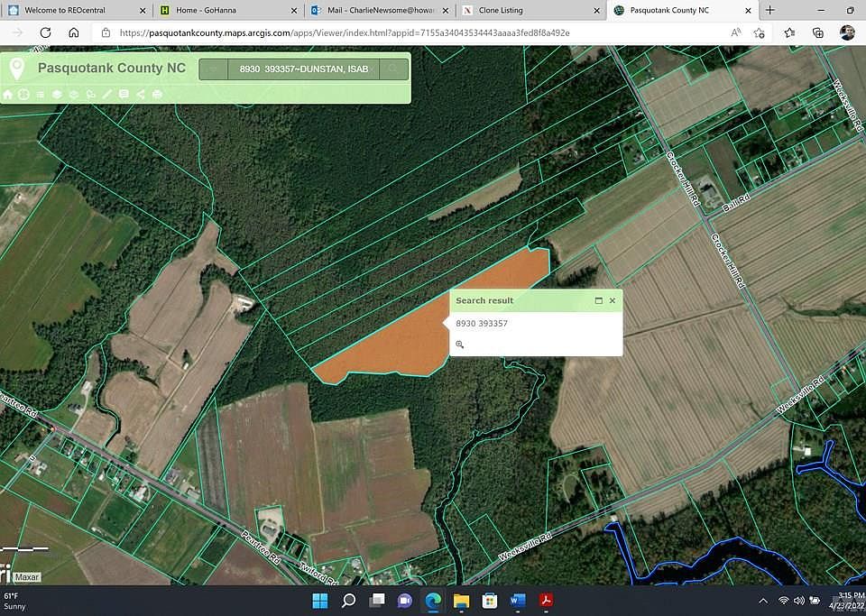Open the legend list icon

tap(41, 94)
